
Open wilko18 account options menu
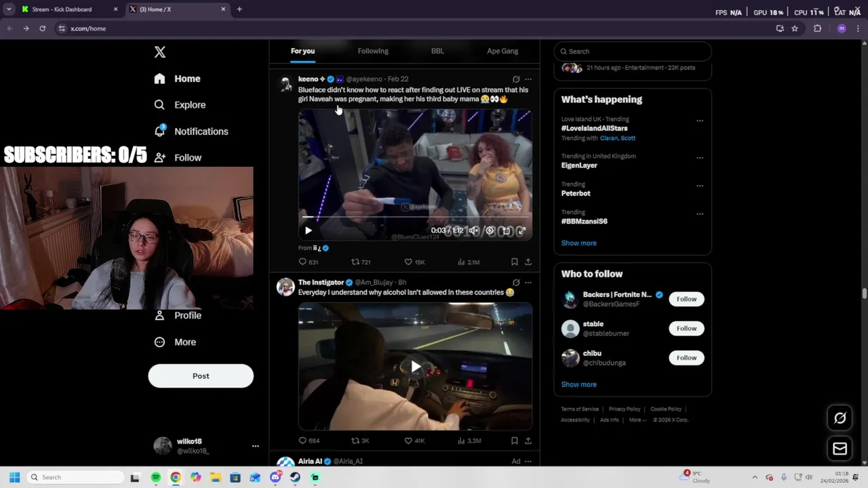tap(256, 446)
